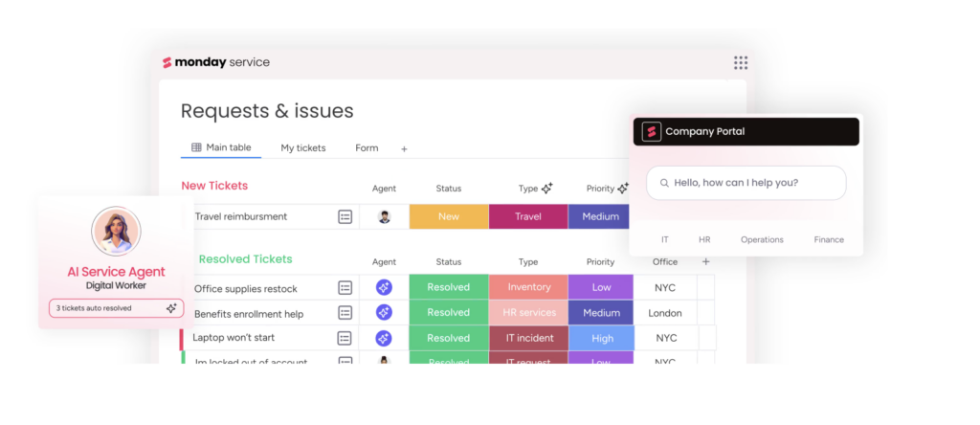
Task: Open the New status cell dropdown
Action: [x=449, y=216]
